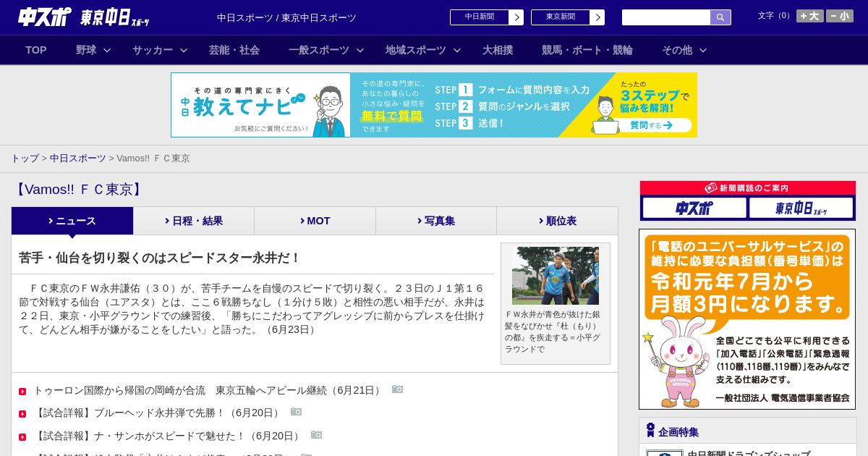Click camera icon beside 永井弾で先勝 article

[x=296, y=412]
